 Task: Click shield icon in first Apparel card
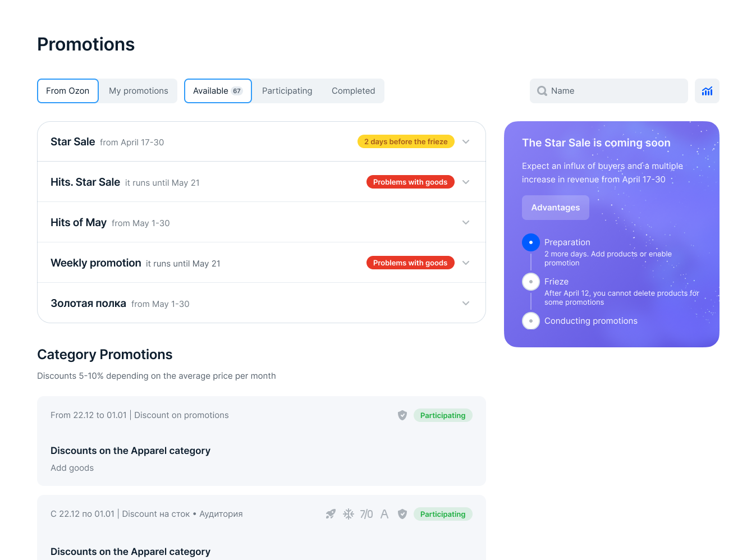(402, 415)
